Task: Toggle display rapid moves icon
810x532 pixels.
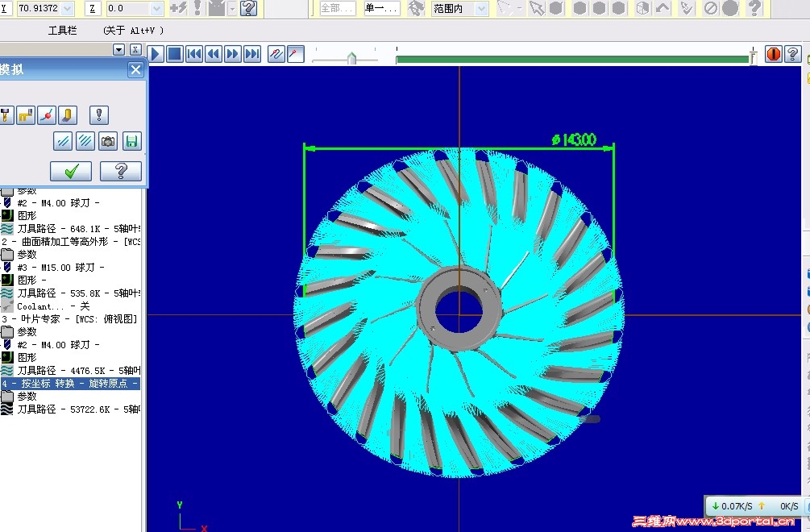Action: point(25,115)
